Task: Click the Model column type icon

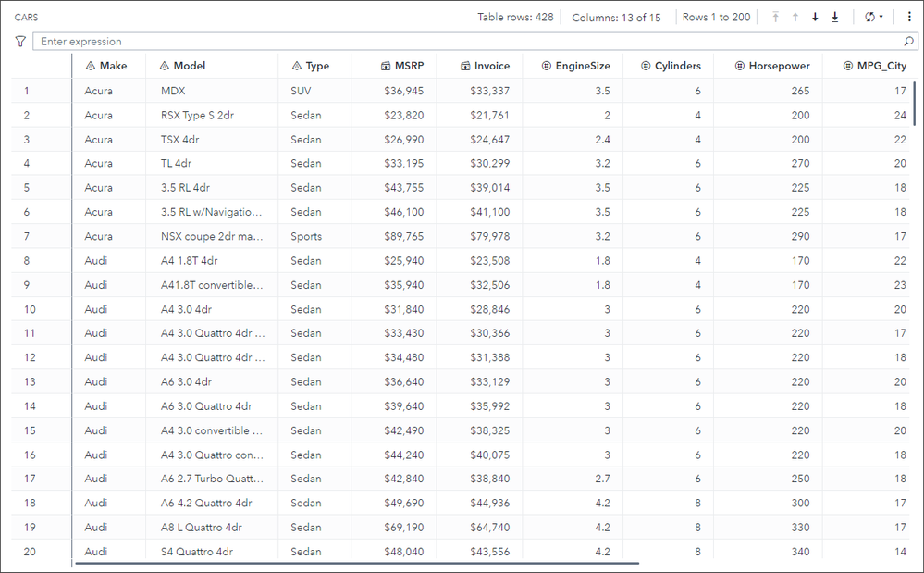Action: 165,66
